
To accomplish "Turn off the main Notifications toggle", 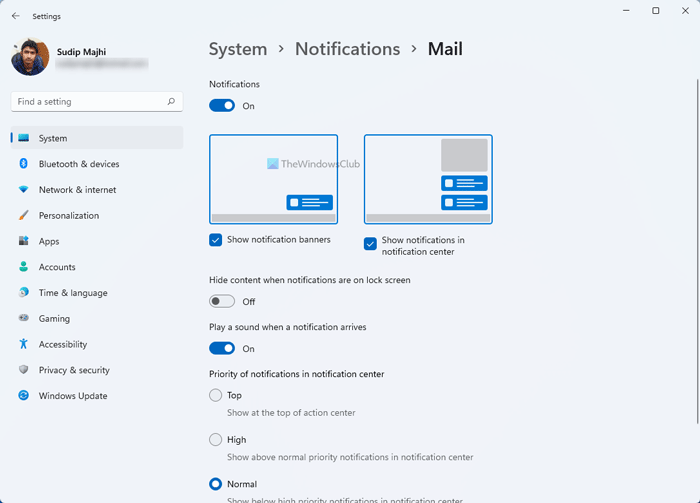I will pyautogui.click(x=222, y=105).
